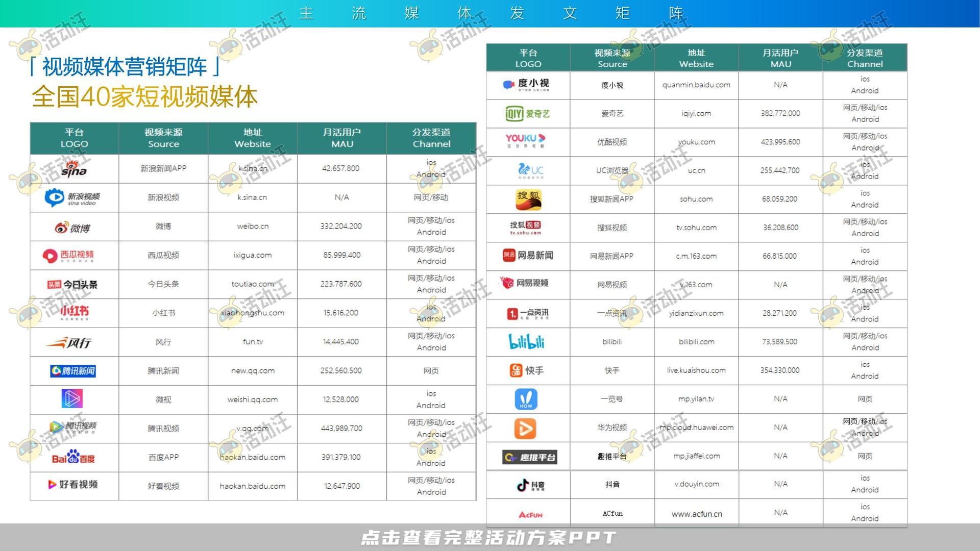Viewport: 980px width, 551px height.
Task: Select the blue HOW Yilan icon
Action: [526, 399]
